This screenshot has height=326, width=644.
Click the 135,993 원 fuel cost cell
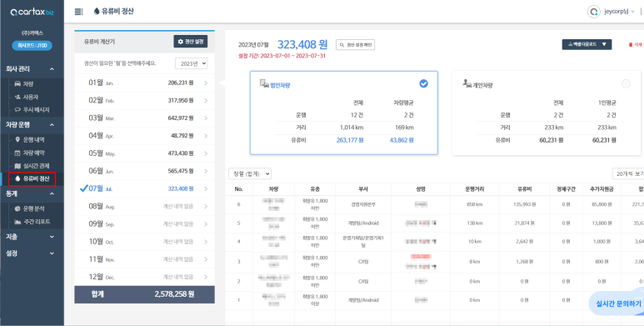point(525,204)
